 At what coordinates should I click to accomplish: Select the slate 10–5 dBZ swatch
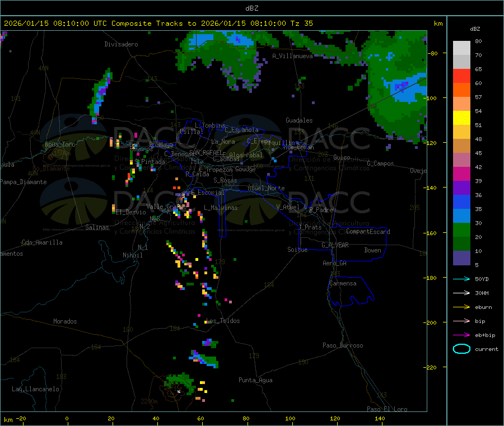(461, 258)
